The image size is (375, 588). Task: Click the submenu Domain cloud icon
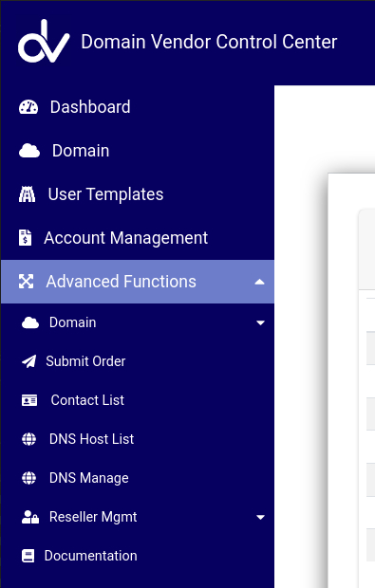click(x=30, y=322)
